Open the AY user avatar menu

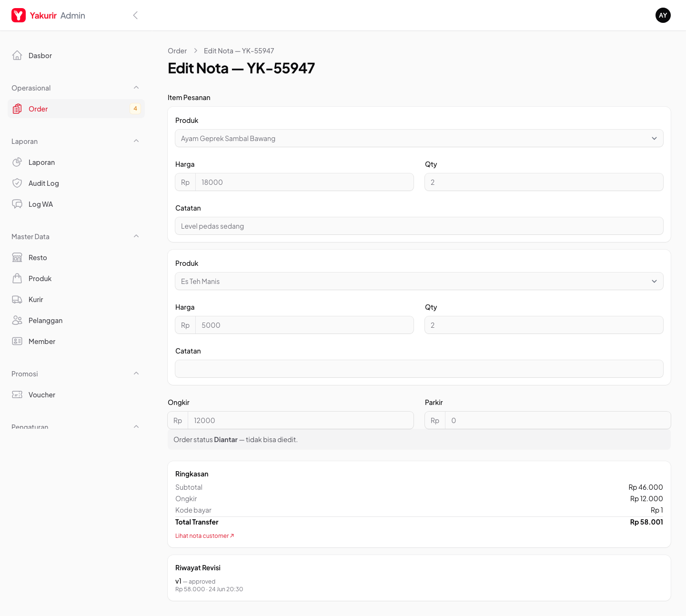[x=663, y=15]
